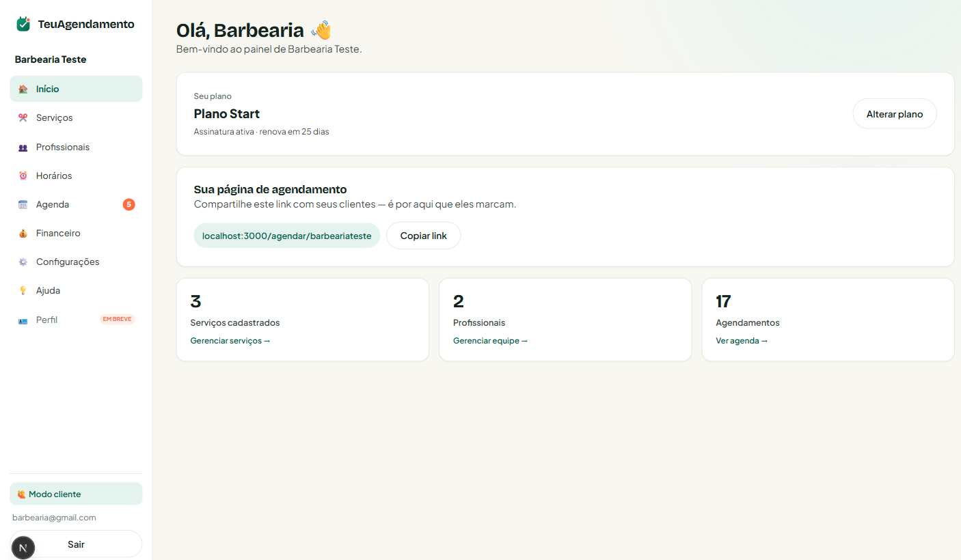Click the TeuAgendamento calendar logo icon
961x560 pixels.
pos(23,24)
